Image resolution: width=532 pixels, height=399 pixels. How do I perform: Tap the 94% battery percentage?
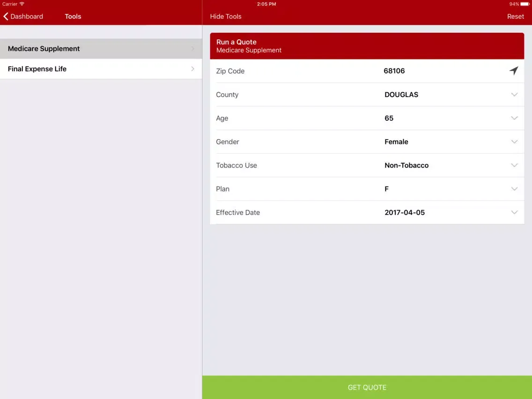coord(514,4)
